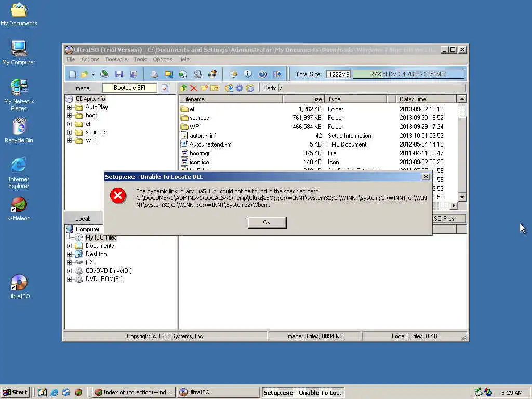Open the Actions menu
Viewport: 532px width, 399px height.
coord(90,59)
